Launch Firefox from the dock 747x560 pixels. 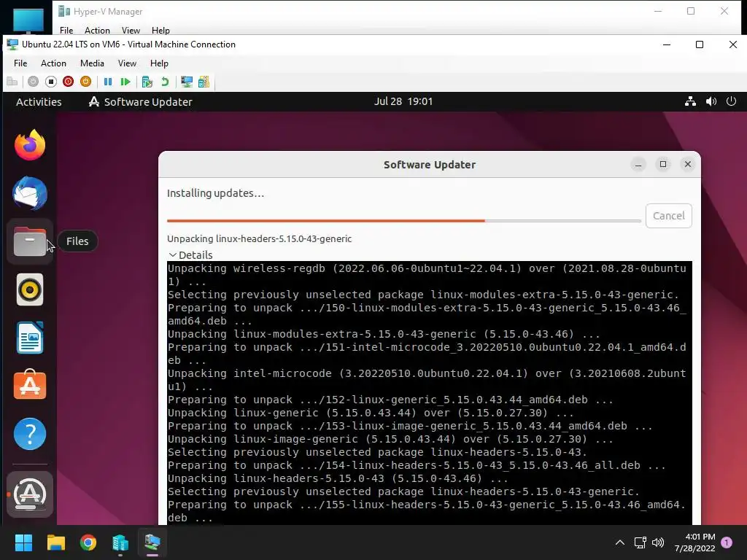29,145
